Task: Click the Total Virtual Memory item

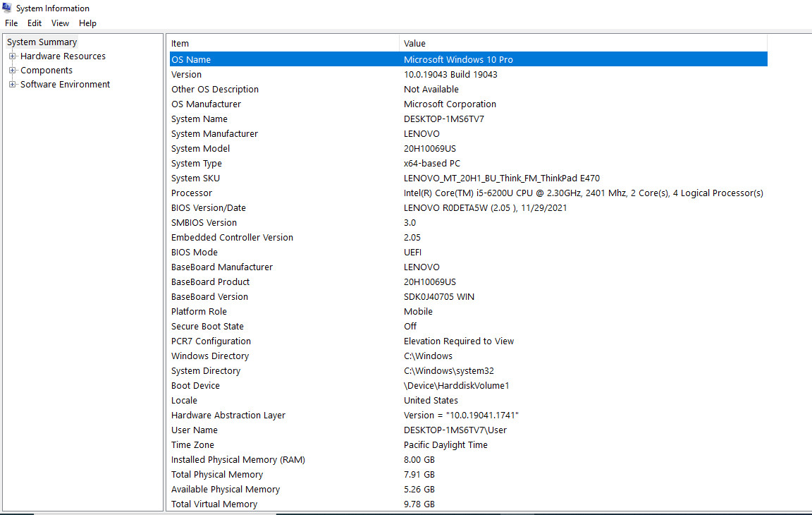Action: 214,504
